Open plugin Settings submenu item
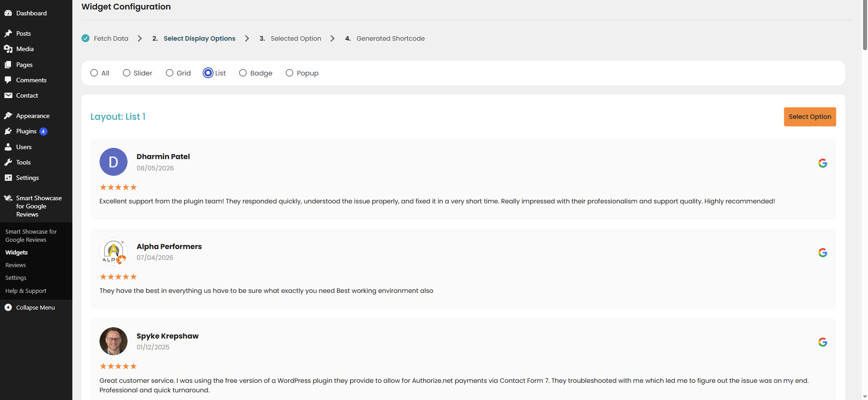 (x=16, y=278)
